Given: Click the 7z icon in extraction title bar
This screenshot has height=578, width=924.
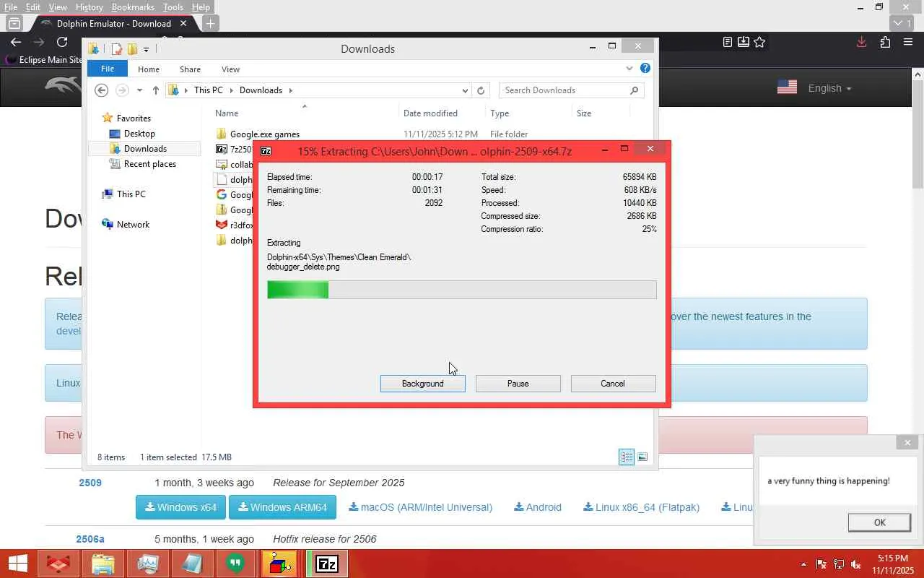Looking at the screenshot, I should (x=266, y=151).
